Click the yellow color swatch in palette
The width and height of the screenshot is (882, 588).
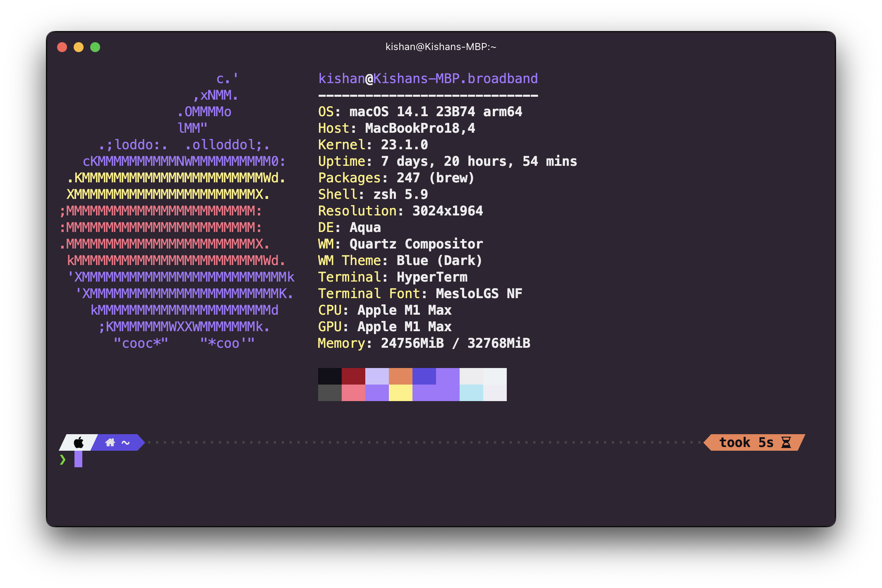point(400,393)
